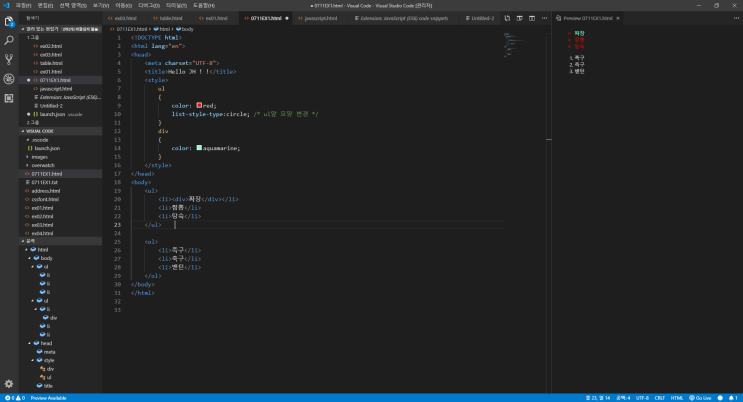Close the Preview 0711EX1.html tab
The width and height of the screenshot is (743, 402).
617,18
